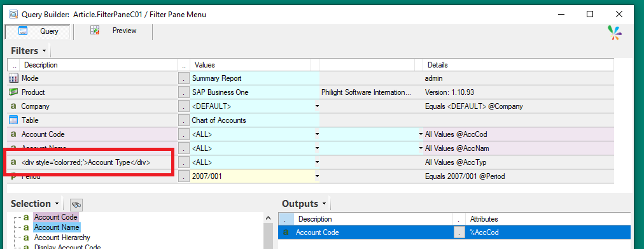
Task: Click the admin details cell in Mode row
Action: [519, 78]
